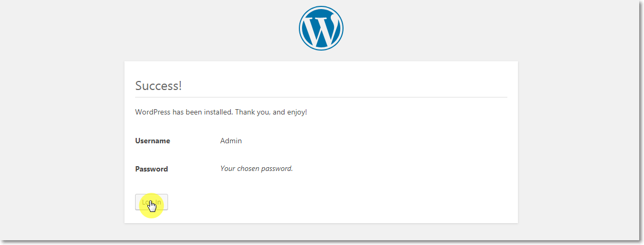This screenshot has width=644, height=245.
Task: Click the empty white area right of Admin
Action: pyautogui.click(x=372, y=141)
